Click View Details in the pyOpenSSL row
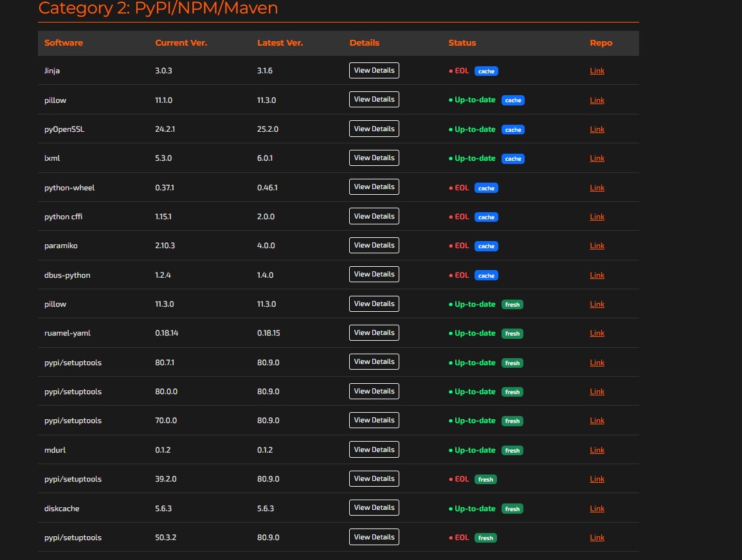Screen dimensions: 742x560 (x=374, y=129)
